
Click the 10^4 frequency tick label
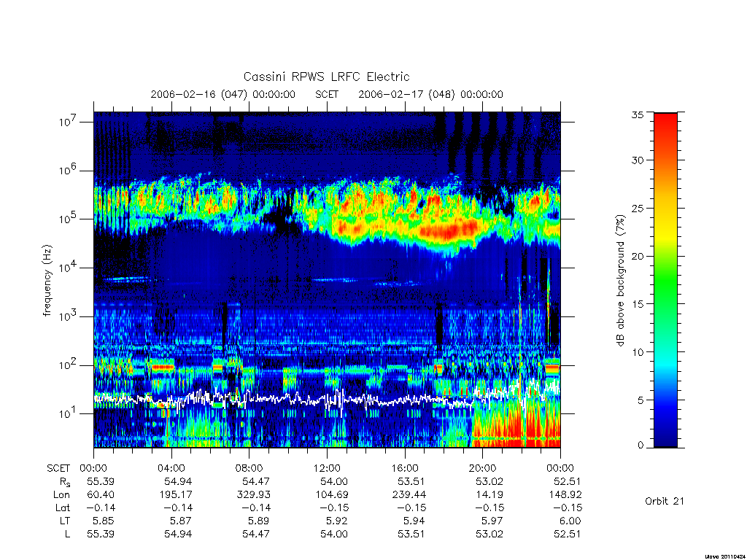click(x=69, y=268)
